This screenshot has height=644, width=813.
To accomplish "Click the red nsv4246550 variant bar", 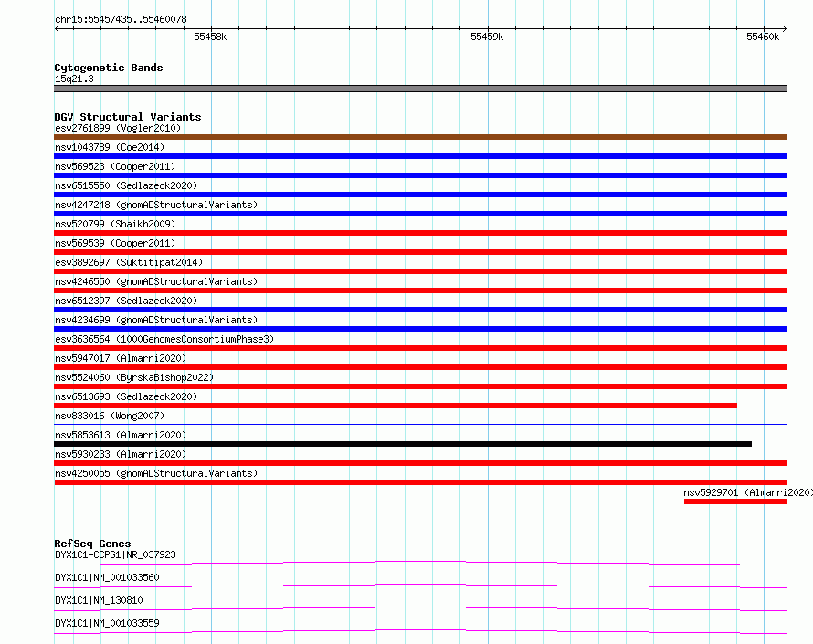I will click(x=420, y=290).
